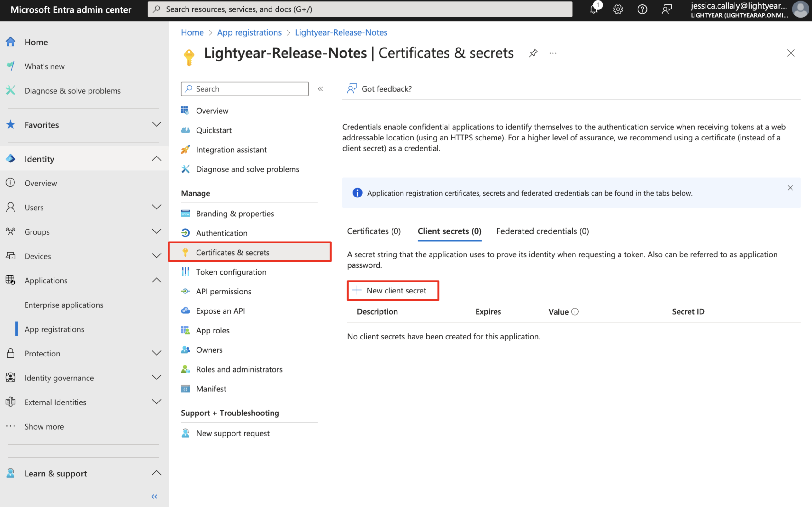Click the top search resources field
This screenshot has width=812, height=507.
point(360,9)
